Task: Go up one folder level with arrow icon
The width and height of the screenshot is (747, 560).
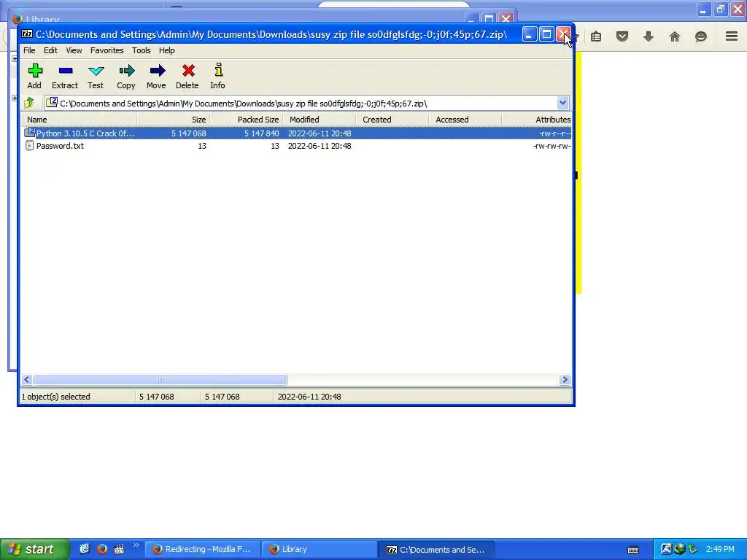Action: [x=29, y=102]
